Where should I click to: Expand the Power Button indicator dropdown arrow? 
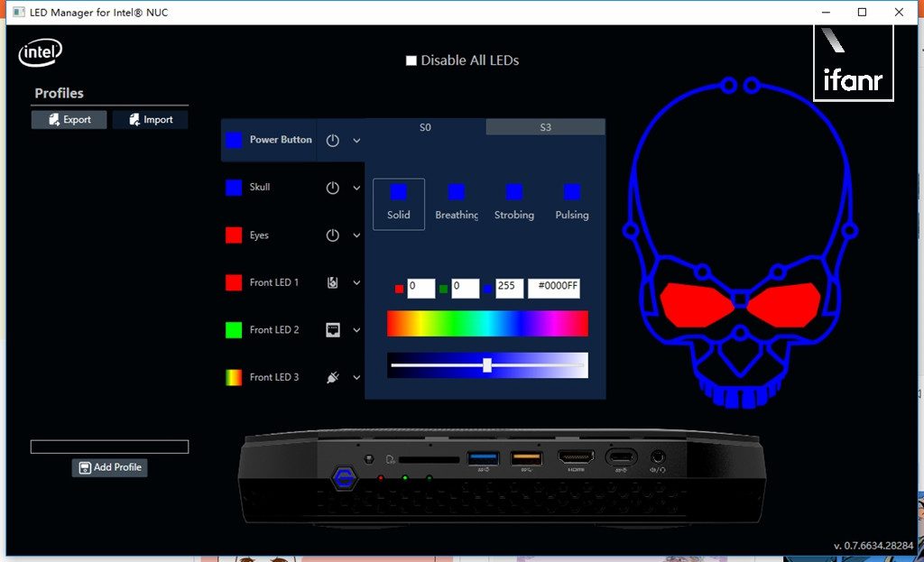point(356,141)
